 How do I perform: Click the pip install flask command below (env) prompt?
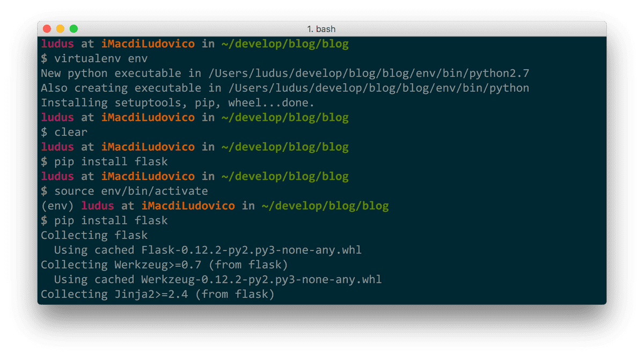pyautogui.click(x=111, y=221)
